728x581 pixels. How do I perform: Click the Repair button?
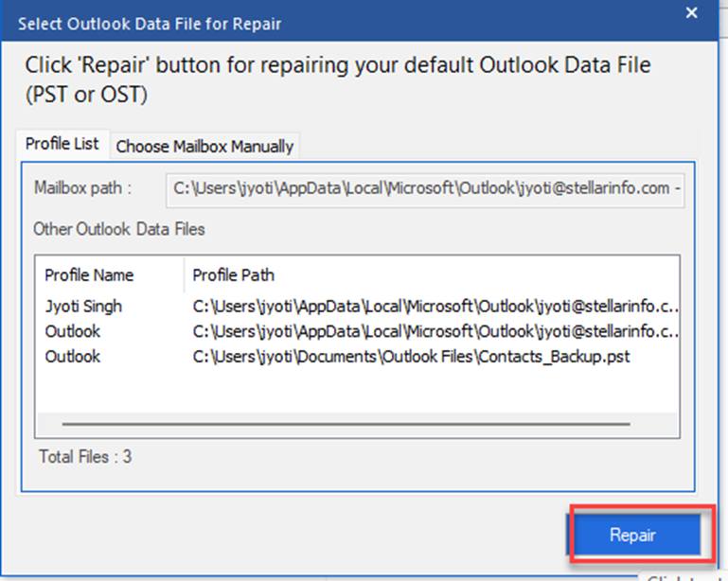(633, 535)
